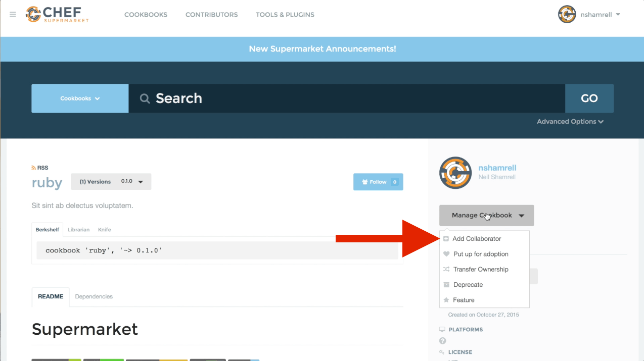
Task: Click the Transfer Ownership shuffle icon
Action: click(x=446, y=269)
